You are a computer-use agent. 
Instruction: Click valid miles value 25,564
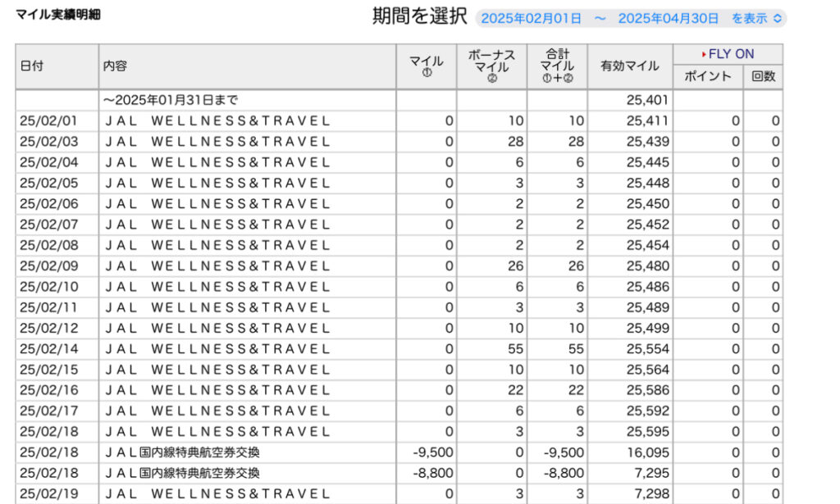[648, 370]
